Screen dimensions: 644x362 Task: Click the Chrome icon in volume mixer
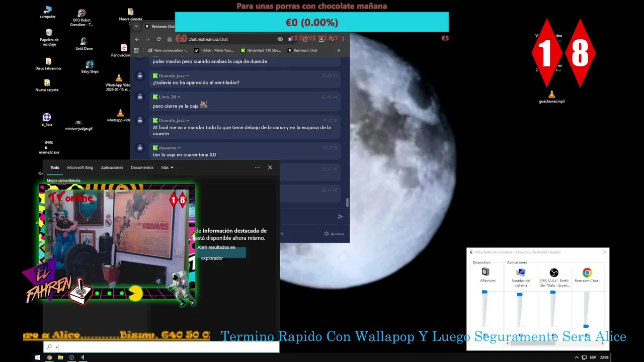coord(587,273)
